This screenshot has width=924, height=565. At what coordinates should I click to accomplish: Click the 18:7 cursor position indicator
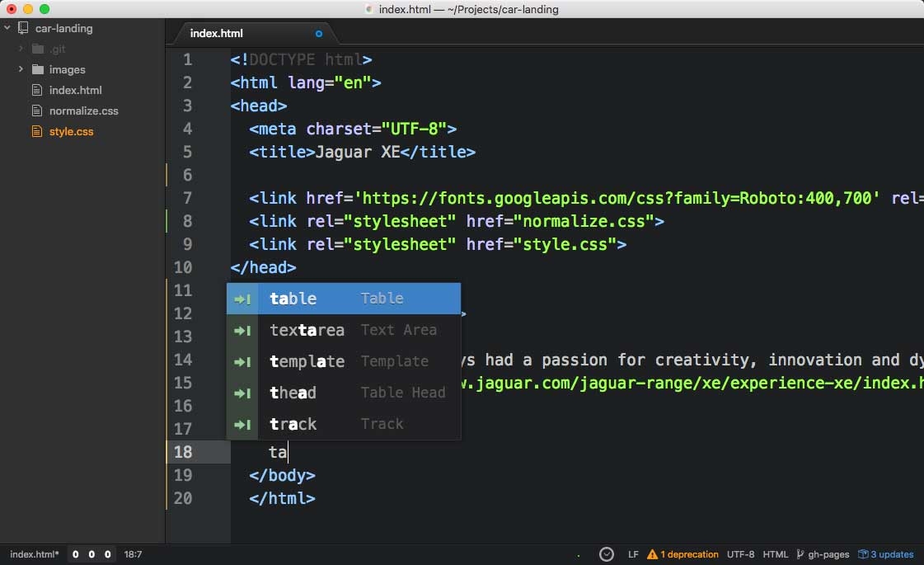coord(132,554)
